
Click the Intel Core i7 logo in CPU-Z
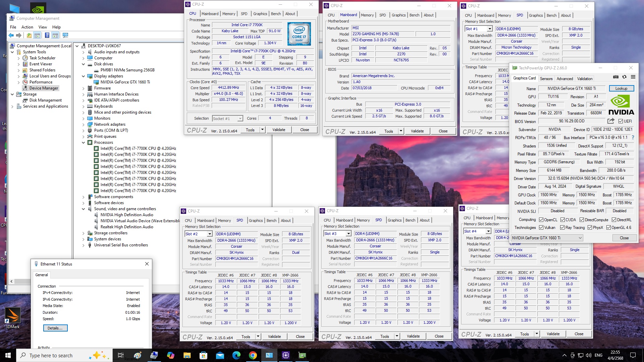pyautogui.click(x=299, y=34)
